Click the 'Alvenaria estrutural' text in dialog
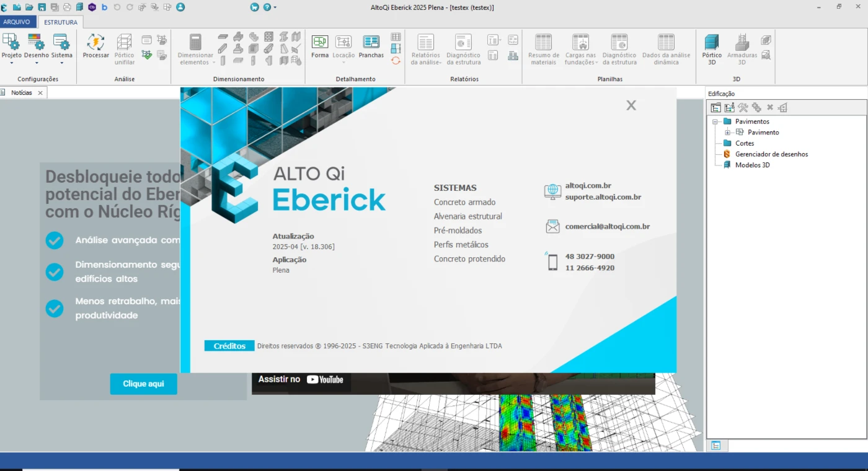 coord(468,216)
